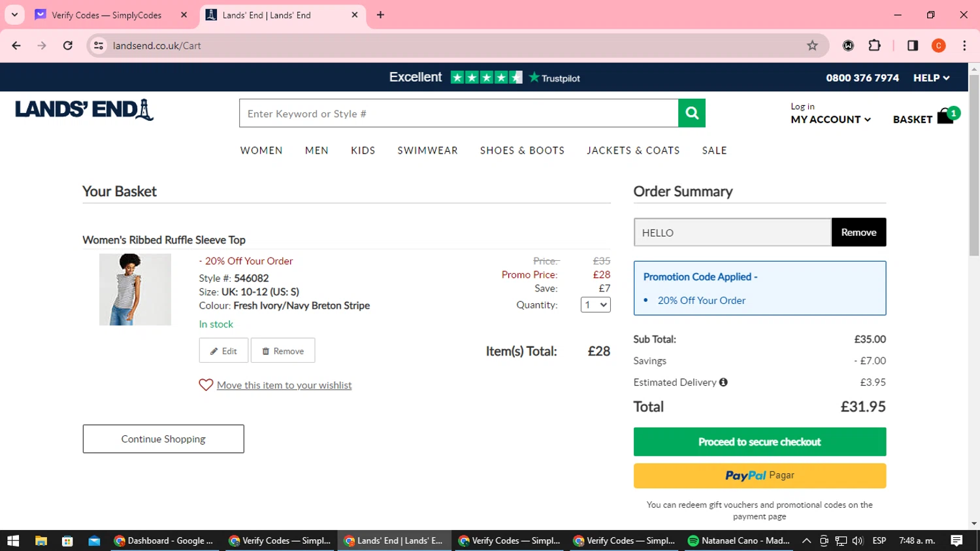Open the Spotify Natanael Cano taskbar item
Viewport: 980px width, 551px height.
click(x=739, y=541)
